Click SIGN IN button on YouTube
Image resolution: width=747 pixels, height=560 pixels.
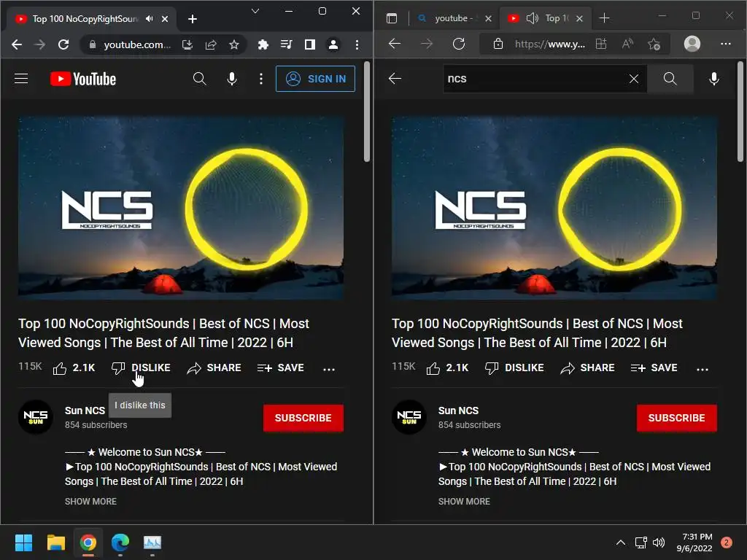pos(315,79)
